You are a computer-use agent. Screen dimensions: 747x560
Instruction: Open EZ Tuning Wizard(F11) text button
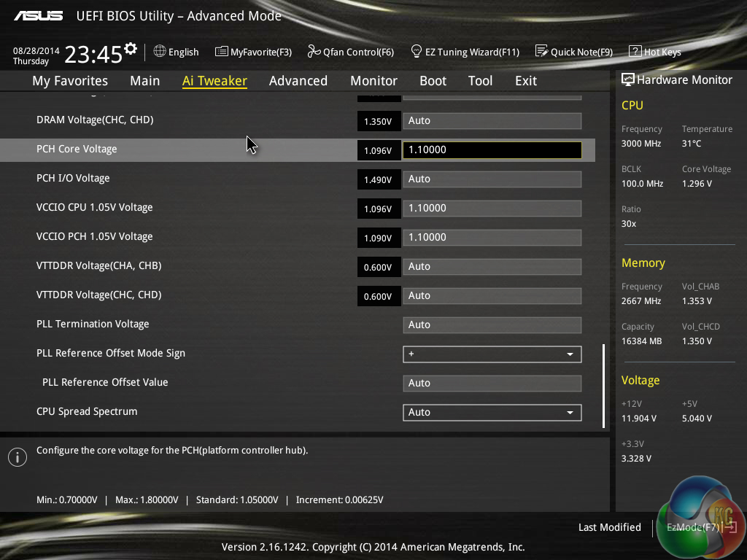[x=472, y=52]
